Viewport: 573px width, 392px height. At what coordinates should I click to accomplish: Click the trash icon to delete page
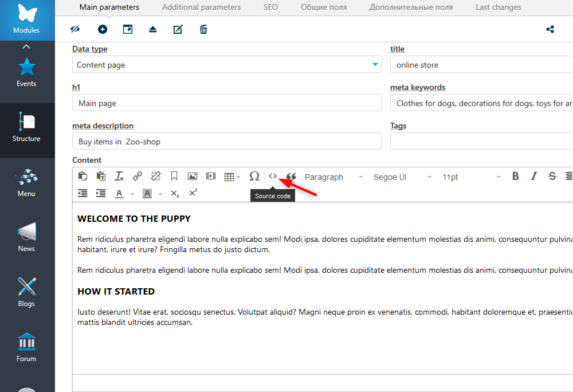click(x=203, y=29)
